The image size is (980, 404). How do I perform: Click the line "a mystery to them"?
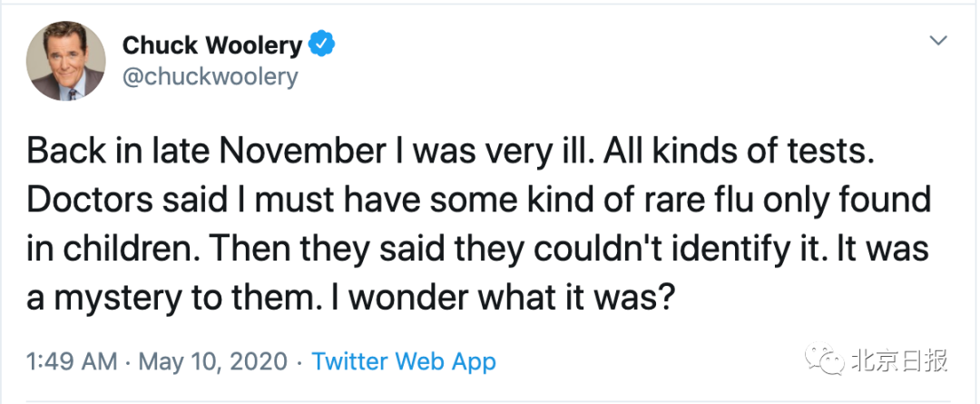[349, 298]
